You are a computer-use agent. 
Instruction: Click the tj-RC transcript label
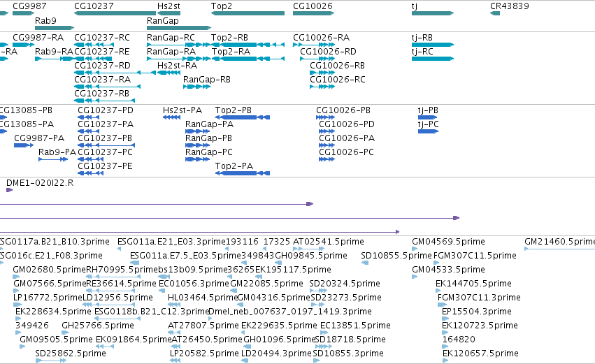pos(422,52)
